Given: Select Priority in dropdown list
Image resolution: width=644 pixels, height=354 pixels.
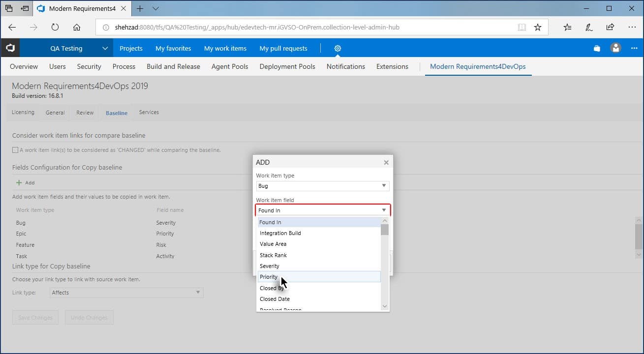Looking at the screenshot, I should 319,277.
